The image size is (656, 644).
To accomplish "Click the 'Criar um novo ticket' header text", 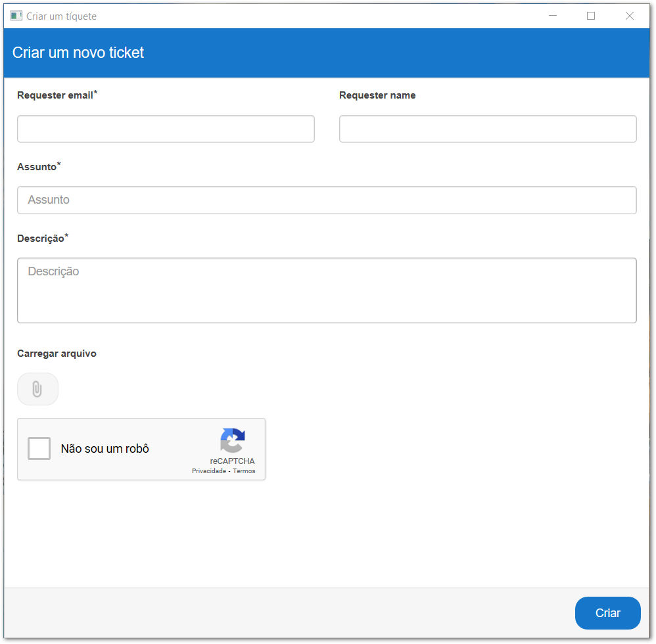I will pos(78,53).
